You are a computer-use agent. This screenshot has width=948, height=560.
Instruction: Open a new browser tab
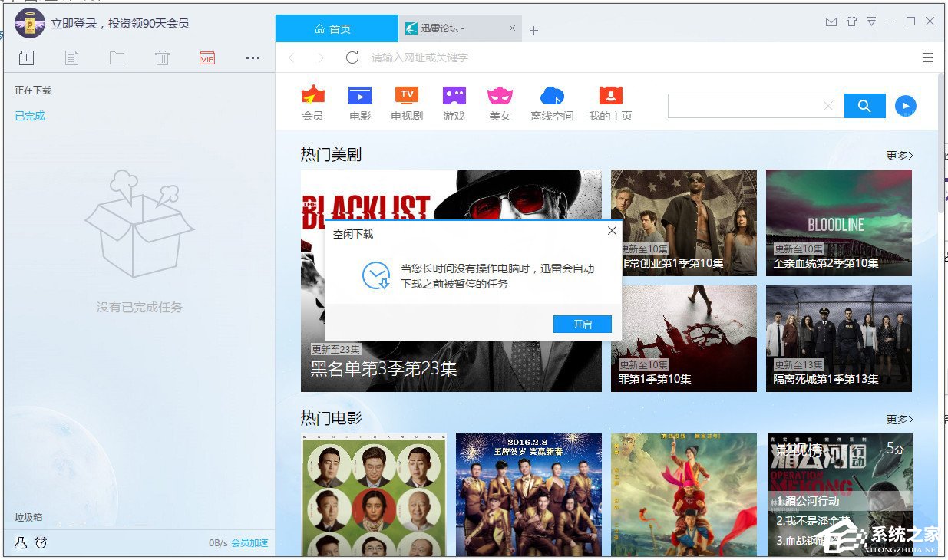534,30
